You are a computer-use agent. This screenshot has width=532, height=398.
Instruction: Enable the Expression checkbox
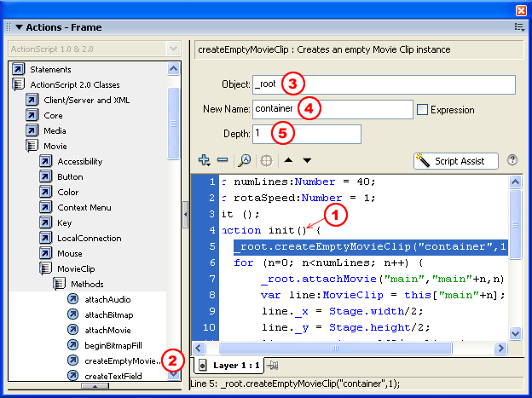tap(422, 110)
